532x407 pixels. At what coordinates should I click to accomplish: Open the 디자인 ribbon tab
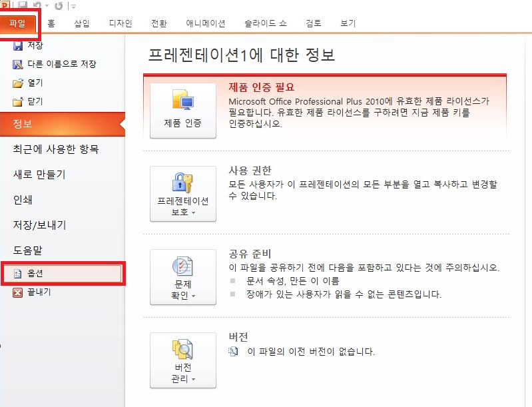[x=121, y=23]
